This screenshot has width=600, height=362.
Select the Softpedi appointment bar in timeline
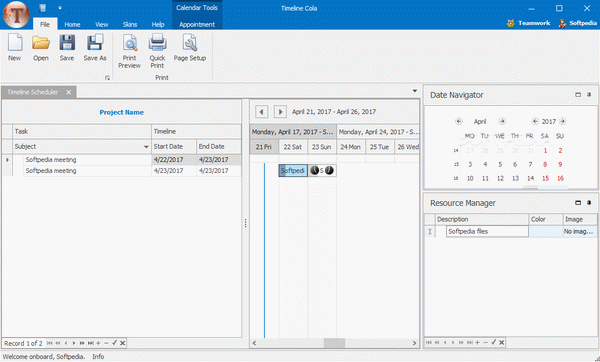point(293,171)
